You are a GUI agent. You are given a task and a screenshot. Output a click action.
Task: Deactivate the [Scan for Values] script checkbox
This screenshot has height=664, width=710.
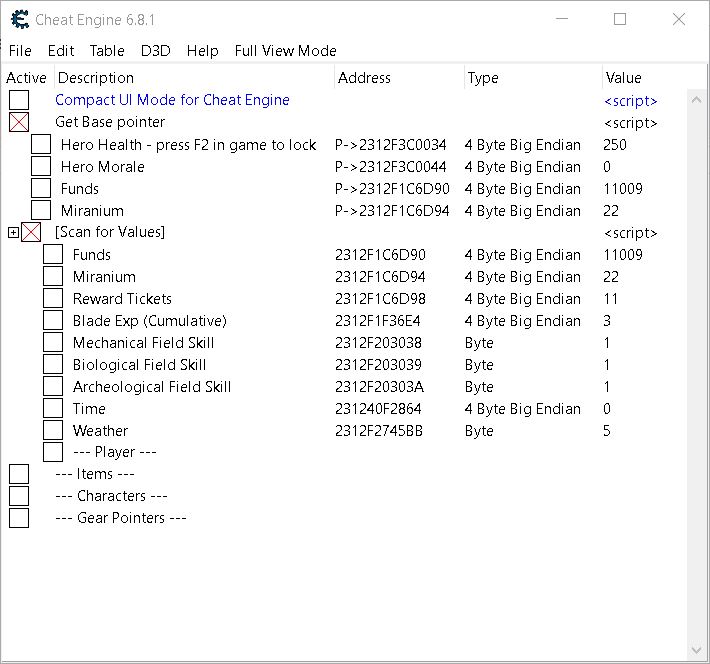click(x=31, y=232)
